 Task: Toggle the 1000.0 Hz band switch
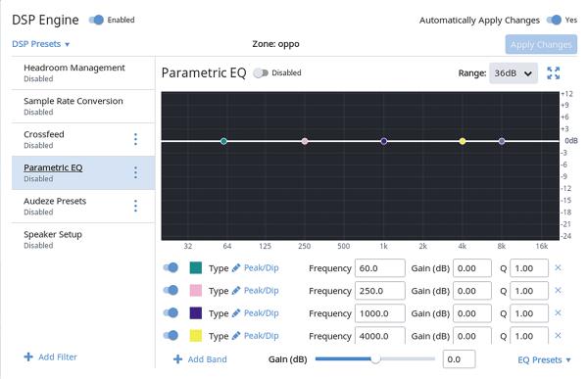(171, 312)
